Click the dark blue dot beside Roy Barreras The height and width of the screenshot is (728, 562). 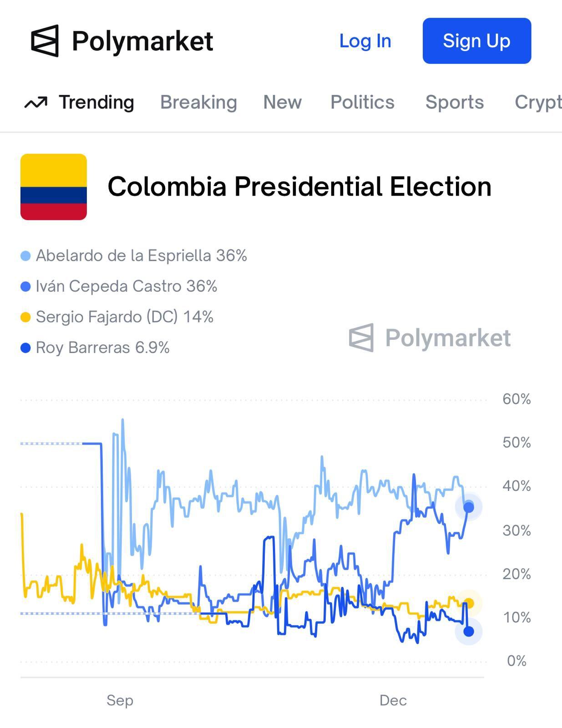pyautogui.click(x=26, y=348)
